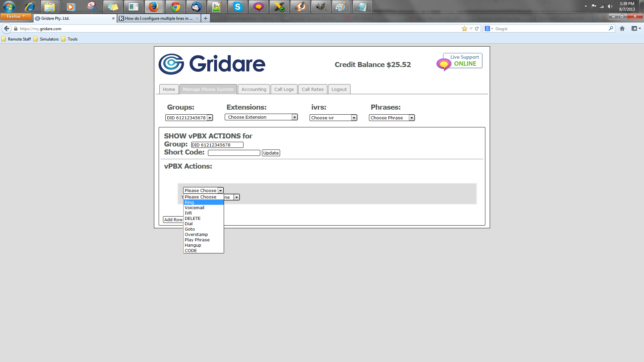Click the browser back arrow button

[7, 28]
